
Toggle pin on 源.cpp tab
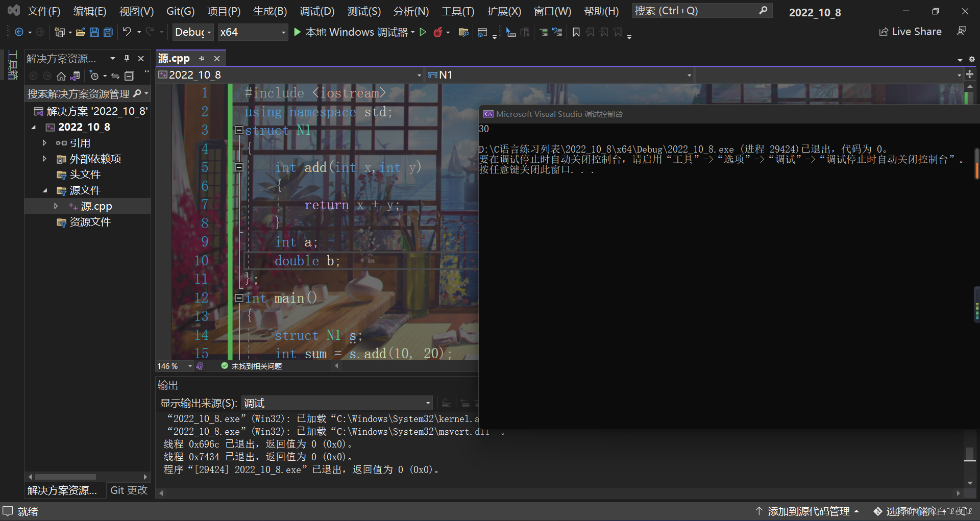coord(202,58)
